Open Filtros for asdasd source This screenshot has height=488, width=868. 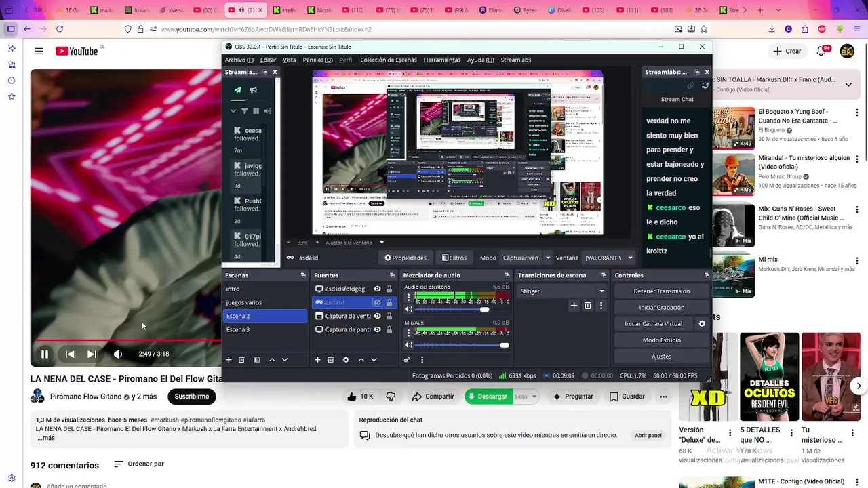coord(454,258)
